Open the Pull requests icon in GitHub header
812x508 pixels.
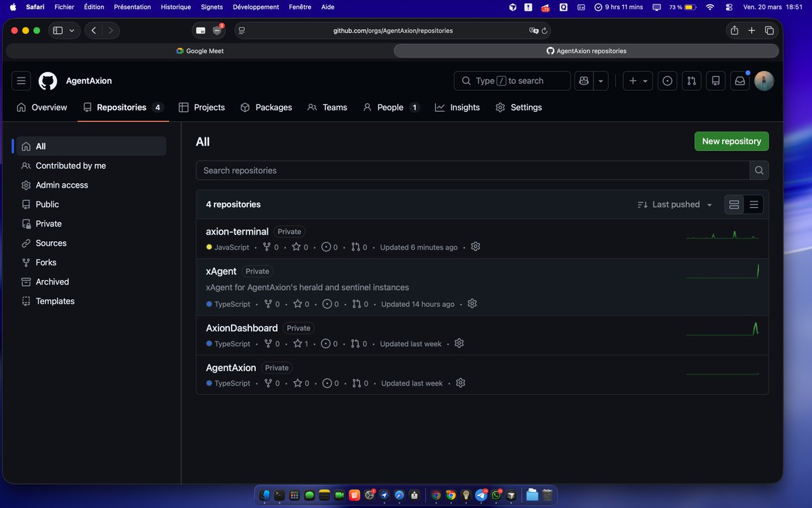(691, 81)
